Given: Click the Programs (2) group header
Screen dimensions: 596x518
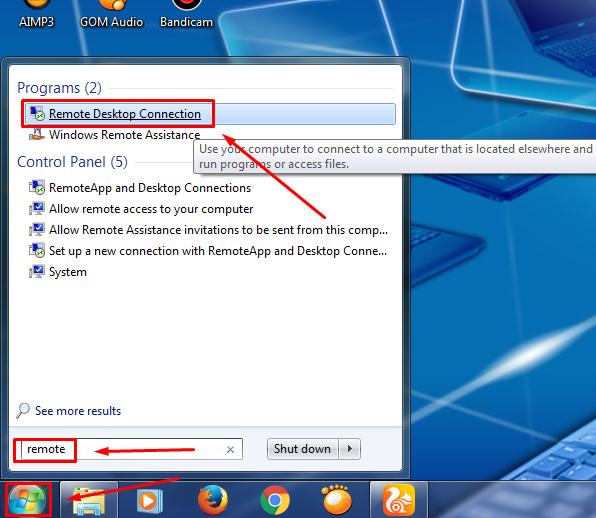Looking at the screenshot, I should (60, 88).
